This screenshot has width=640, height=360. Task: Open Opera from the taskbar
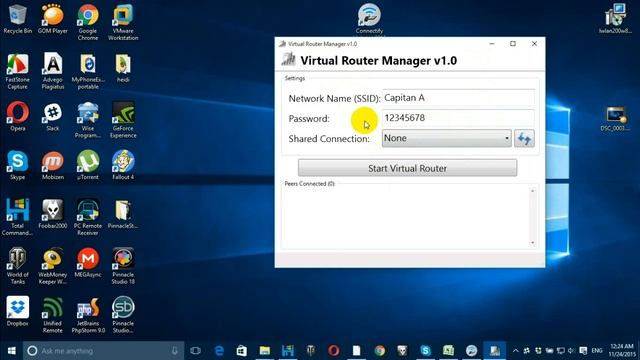(x=333, y=351)
